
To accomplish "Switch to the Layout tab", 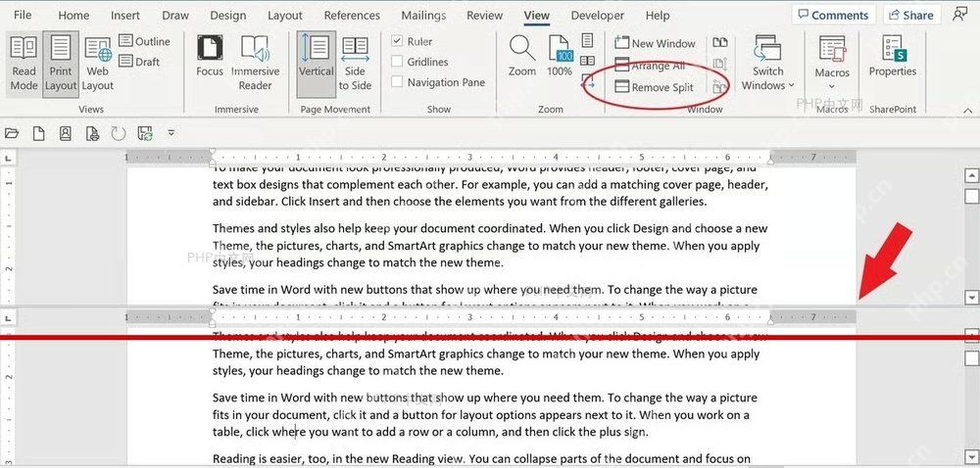I will pyautogui.click(x=285, y=15).
